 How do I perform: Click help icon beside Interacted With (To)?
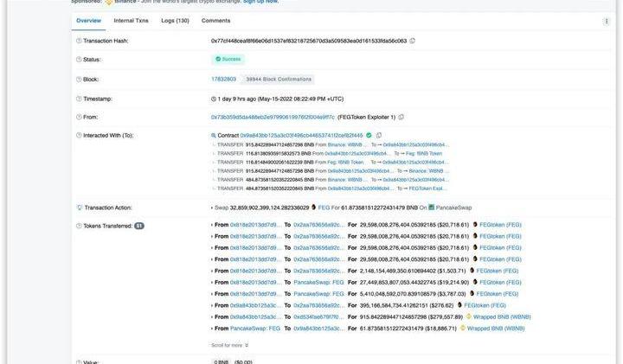coord(79,136)
